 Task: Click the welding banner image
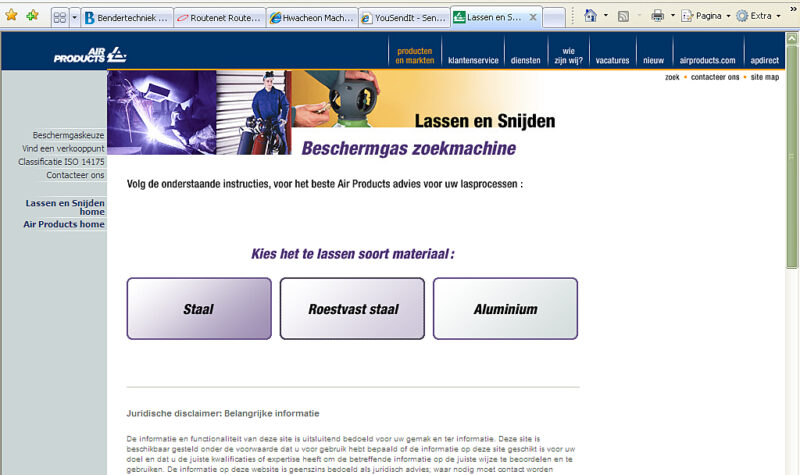tap(161, 112)
